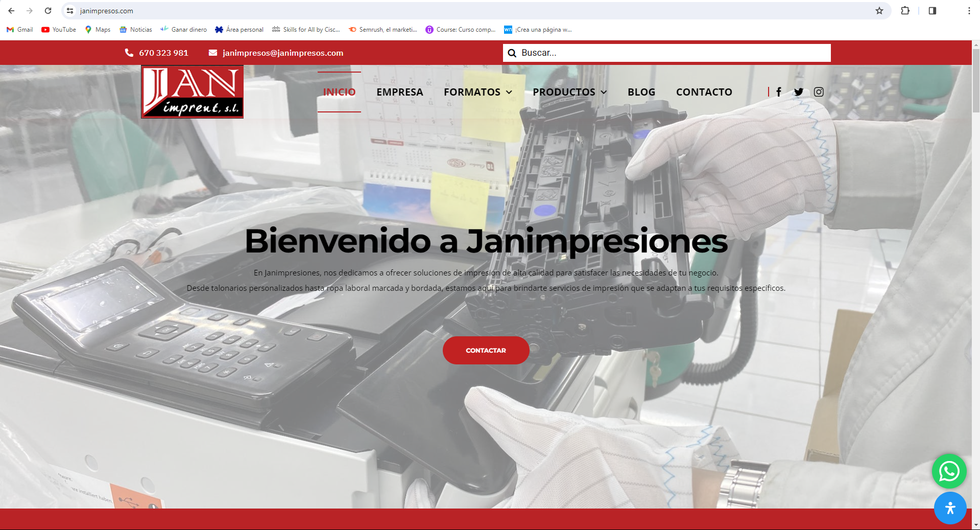Open the YouTube bookmark
The image size is (980, 530).
[x=59, y=30]
